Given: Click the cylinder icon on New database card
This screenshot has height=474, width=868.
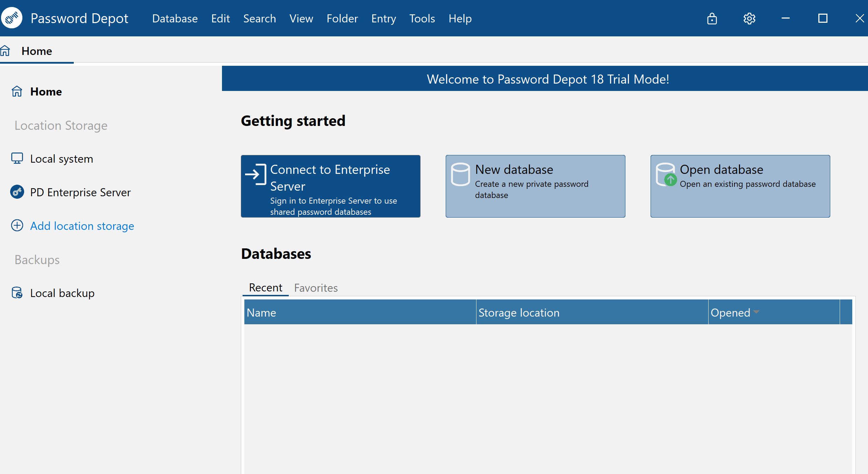Looking at the screenshot, I should [x=460, y=174].
